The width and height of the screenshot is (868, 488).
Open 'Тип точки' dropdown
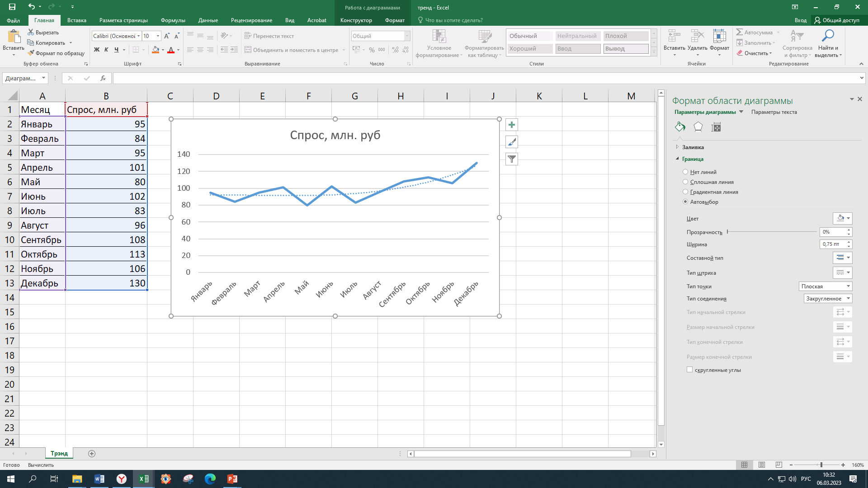tap(825, 286)
